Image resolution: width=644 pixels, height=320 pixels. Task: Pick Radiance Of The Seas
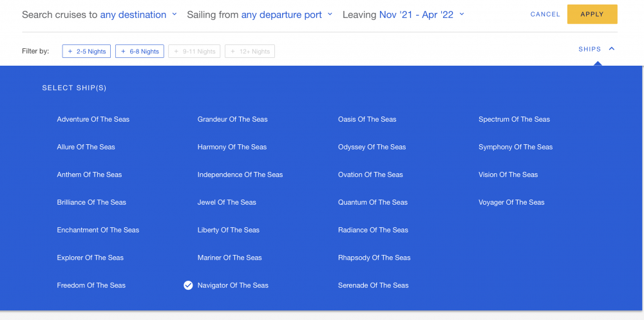[374, 230]
